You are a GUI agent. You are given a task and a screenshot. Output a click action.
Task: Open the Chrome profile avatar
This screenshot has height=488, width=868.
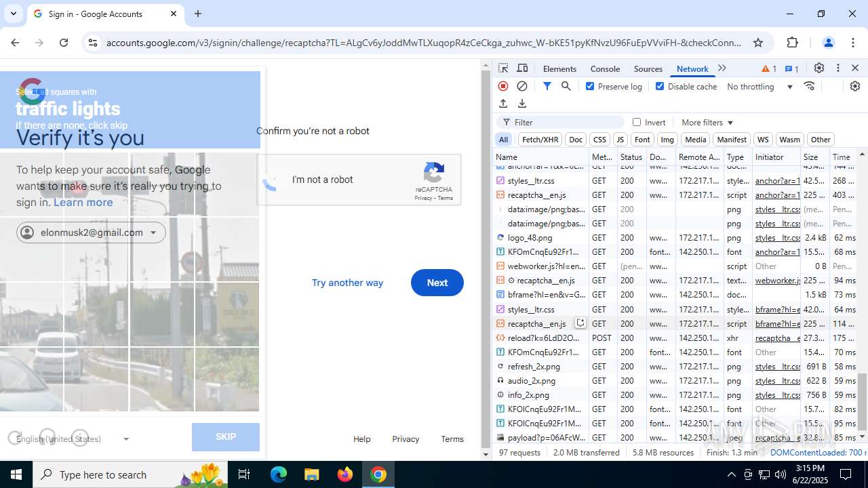(828, 43)
